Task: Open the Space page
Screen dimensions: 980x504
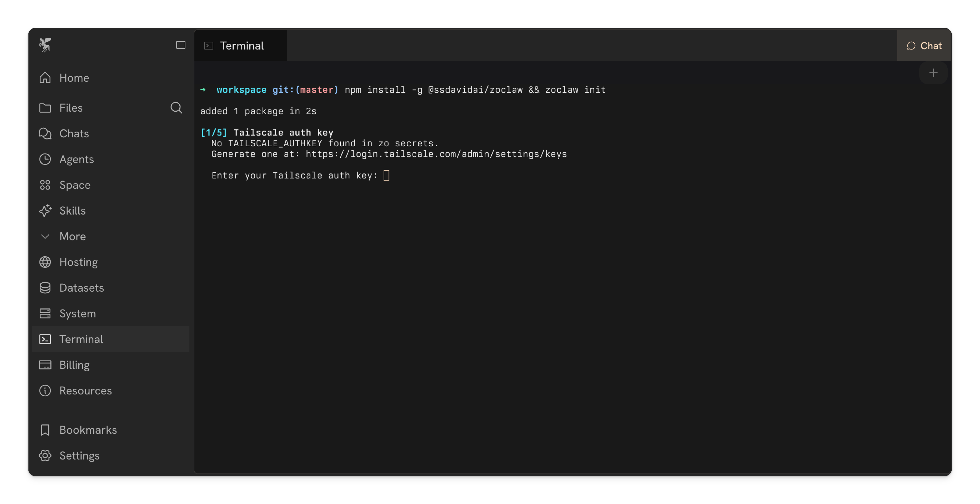Action: [75, 185]
